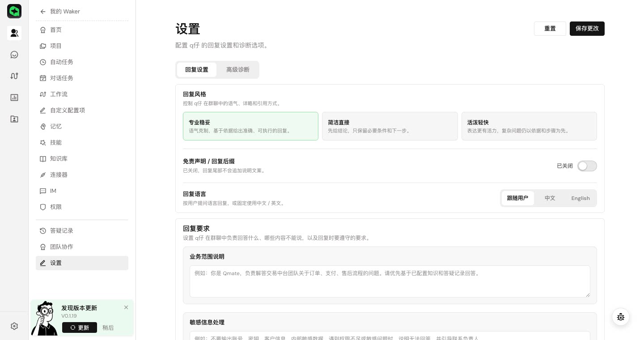Click the 已关闭 status label
Viewport: 644px width, 340px height.
pos(565,166)
